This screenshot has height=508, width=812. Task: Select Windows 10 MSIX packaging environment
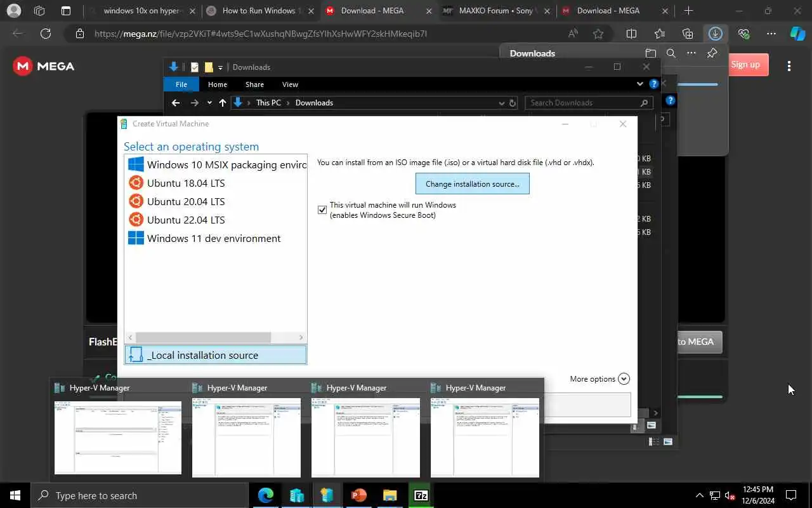pos(216,164)
